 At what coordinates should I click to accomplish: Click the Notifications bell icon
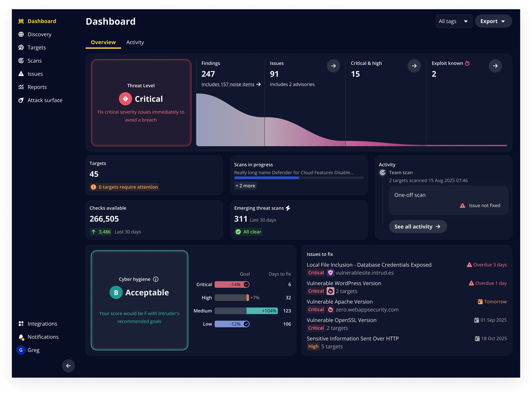tap(21, 337)
